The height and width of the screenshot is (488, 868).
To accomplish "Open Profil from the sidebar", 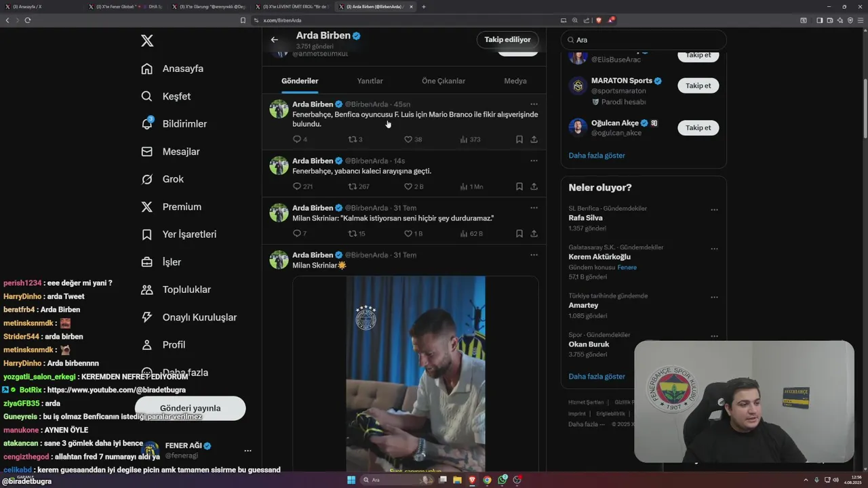I will (x=163, y=344).
